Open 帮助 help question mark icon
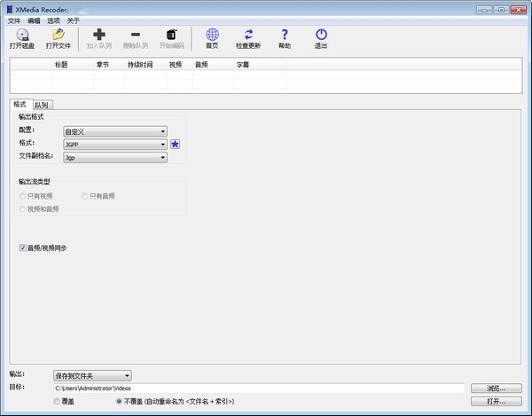Image resolution: width=532 pixels, height=416 pixels. (285, 35)
